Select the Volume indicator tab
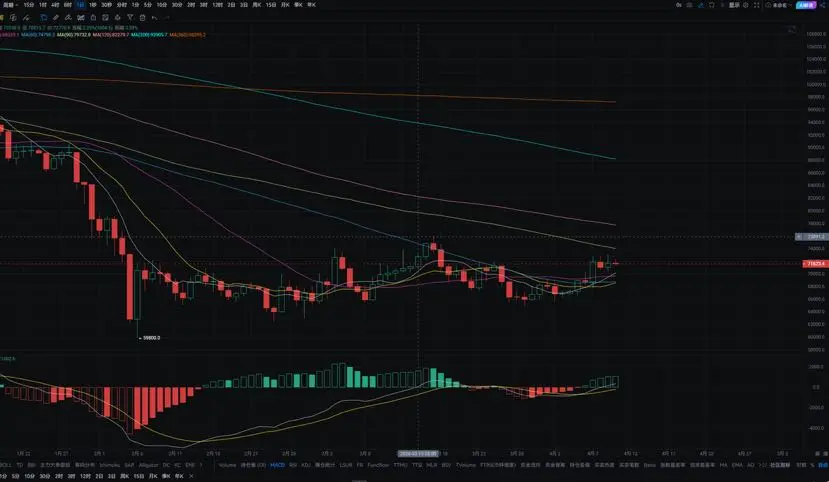This screenshot has height=482, width=829. [x=227, y=465]
